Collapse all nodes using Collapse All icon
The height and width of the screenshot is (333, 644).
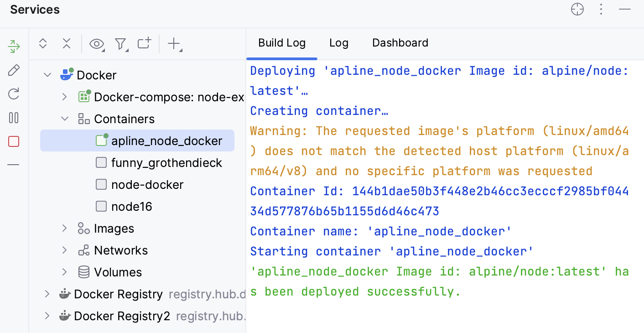coord(66,43)
